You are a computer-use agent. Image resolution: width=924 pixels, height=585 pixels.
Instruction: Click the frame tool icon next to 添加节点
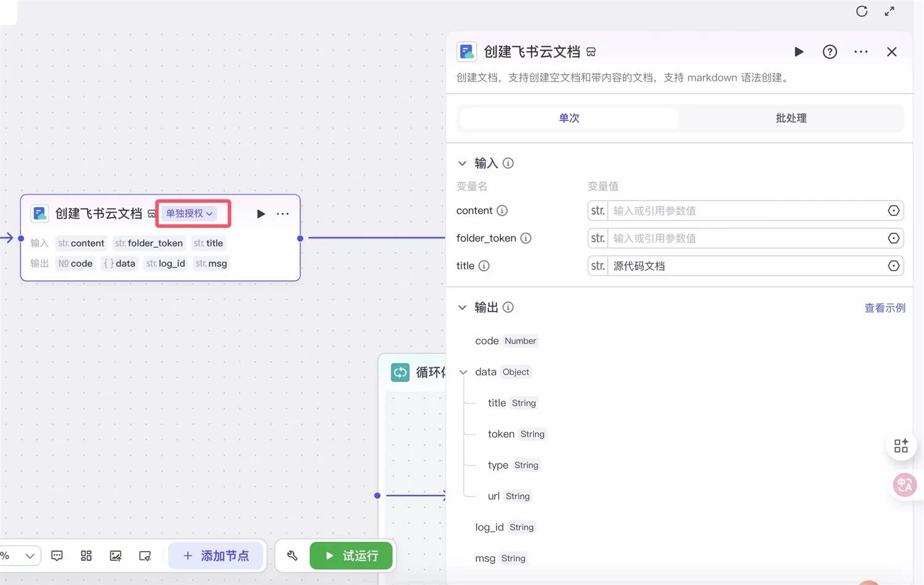[x=145, y=555]
